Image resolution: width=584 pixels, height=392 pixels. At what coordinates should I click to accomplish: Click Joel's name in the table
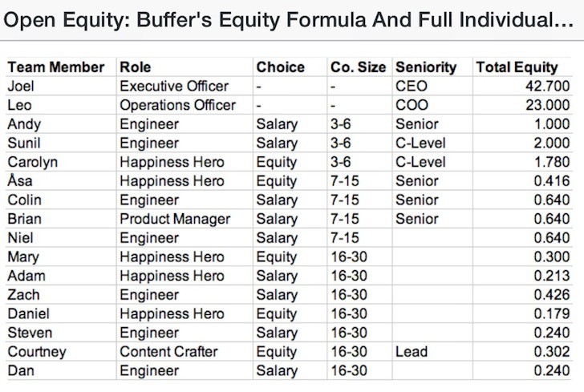point(21,86)
